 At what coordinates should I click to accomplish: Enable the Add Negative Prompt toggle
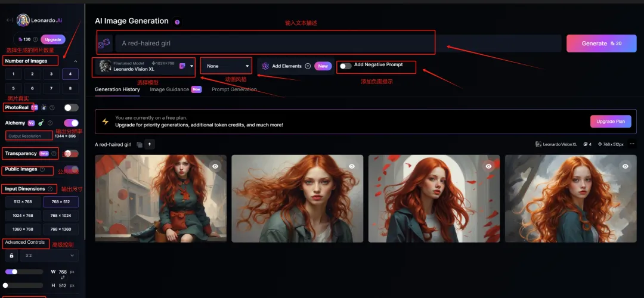345,66
